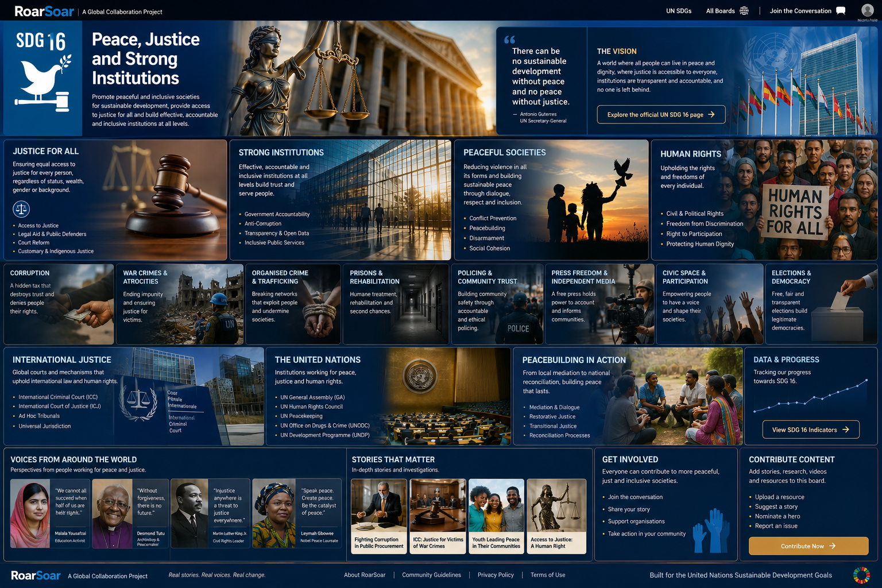Image resolution: width=882 pixels, height=588 pixels.
Task: Click Support organisations item
Action: pyautogui.click(x=636, y=521)
